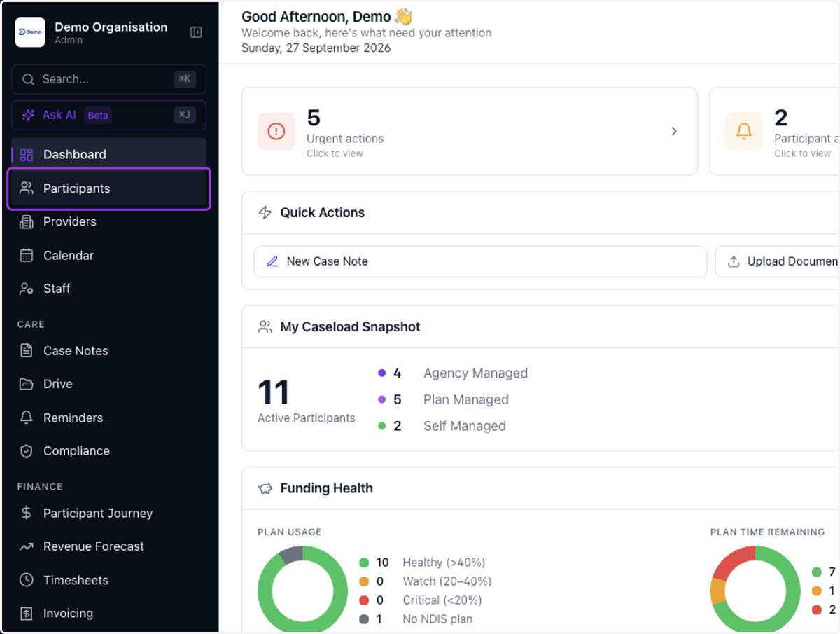Screen dimensions: 840x634
Task: Click the Funding Health piggy bank icon
Action: click(265, 488)
